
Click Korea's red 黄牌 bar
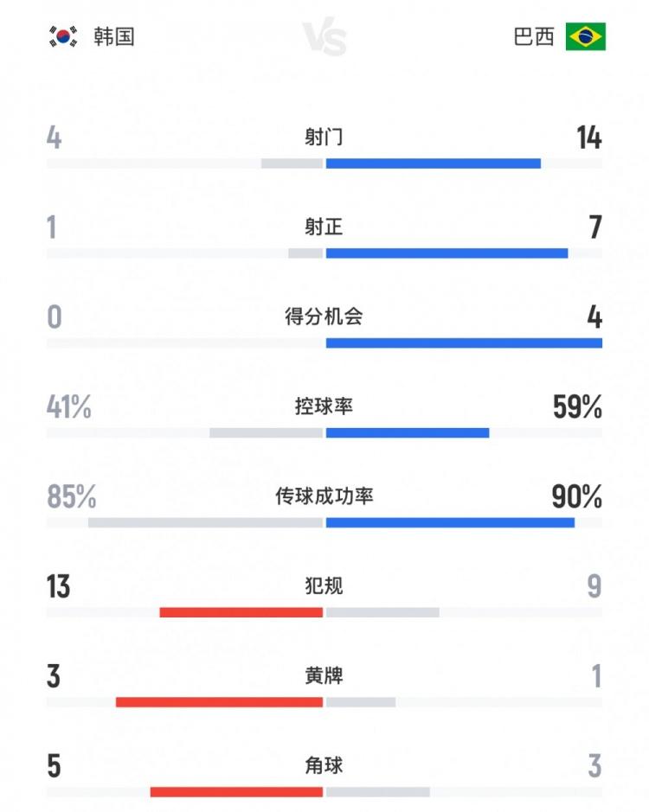click(x=219, y=702)
